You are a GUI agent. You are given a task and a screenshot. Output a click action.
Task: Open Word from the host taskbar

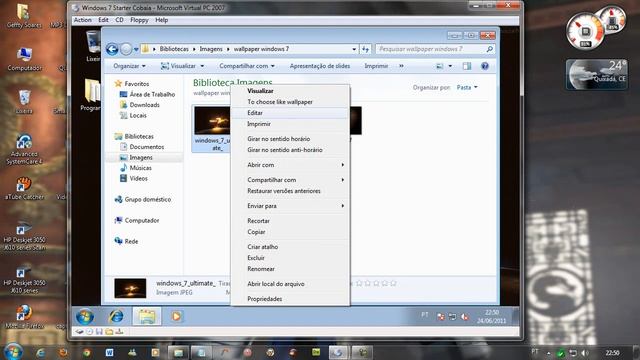pyautogui.click(x=109, y=353)
